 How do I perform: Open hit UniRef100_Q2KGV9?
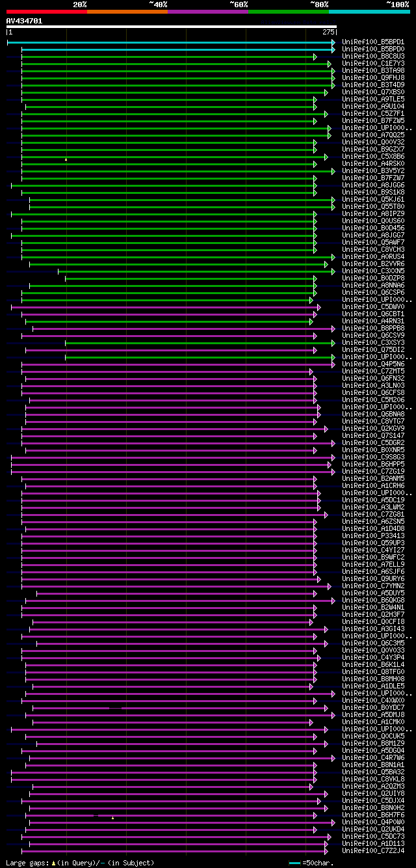373,429
